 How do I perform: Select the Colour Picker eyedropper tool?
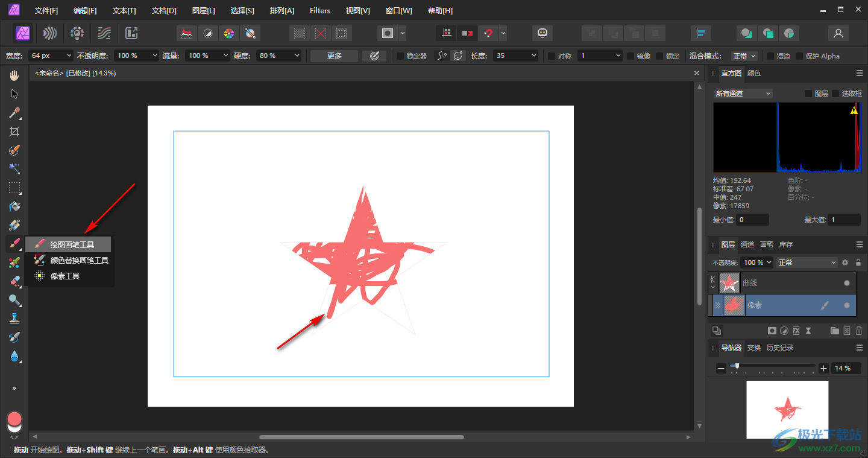(15, 113)
